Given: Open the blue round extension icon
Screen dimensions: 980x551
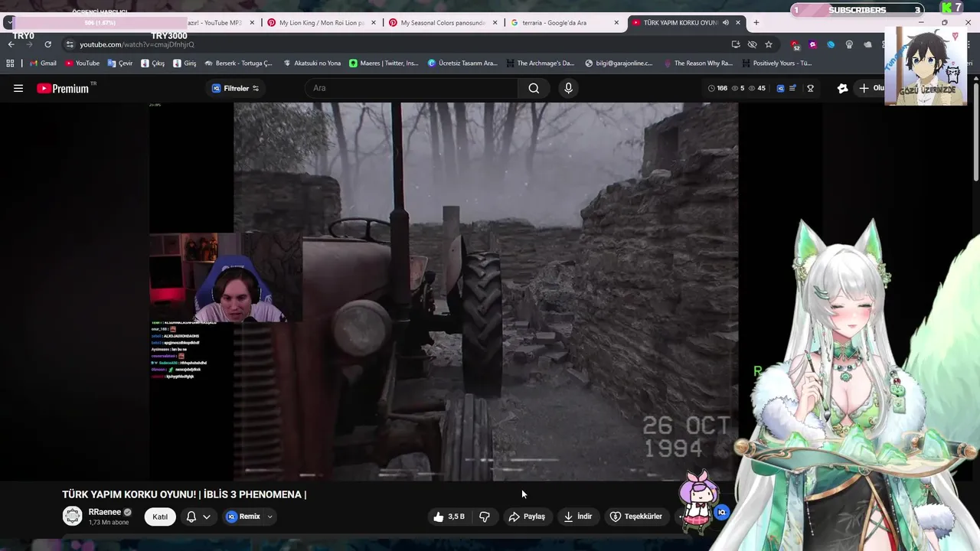Looking at the screenshot, I should coord(831,44).
